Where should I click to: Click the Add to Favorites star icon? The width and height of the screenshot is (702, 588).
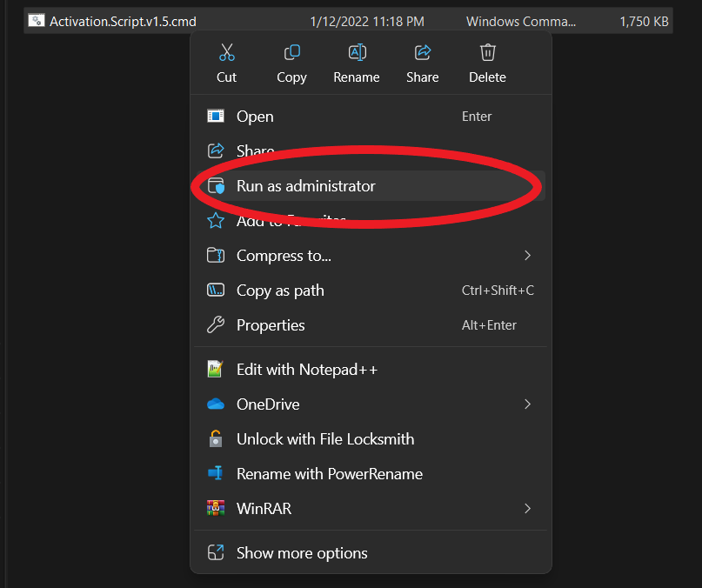pyautogui.click(x=216, y=221)
